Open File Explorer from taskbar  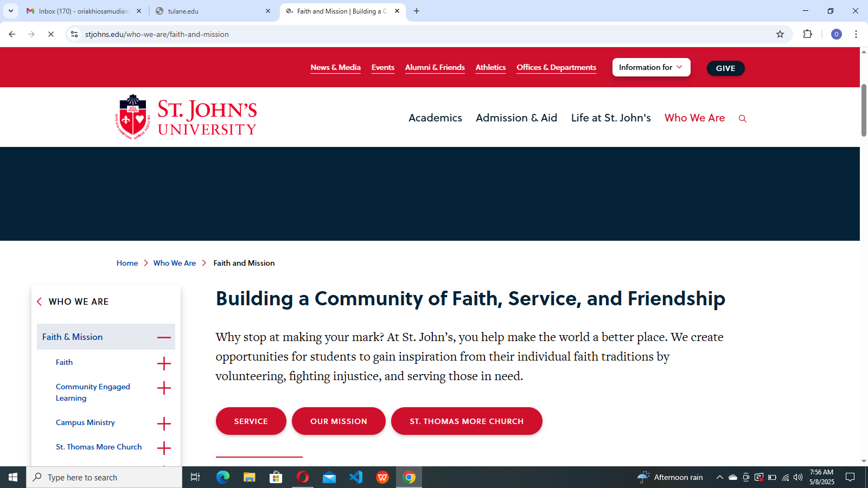point(250,477)
